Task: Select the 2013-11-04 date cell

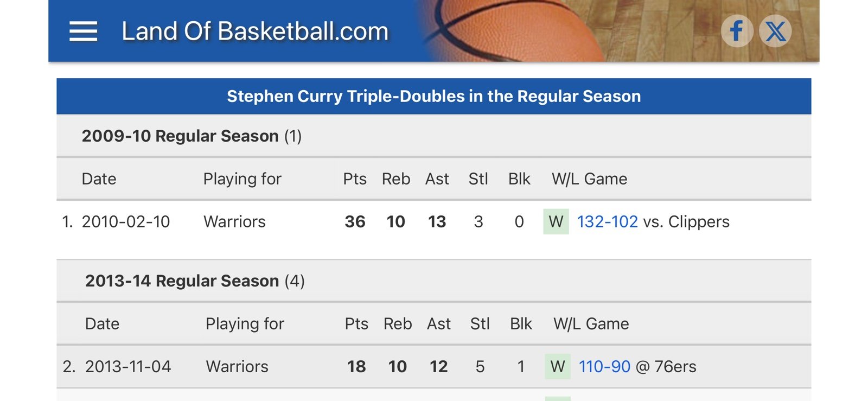Action: click(128, 366)
